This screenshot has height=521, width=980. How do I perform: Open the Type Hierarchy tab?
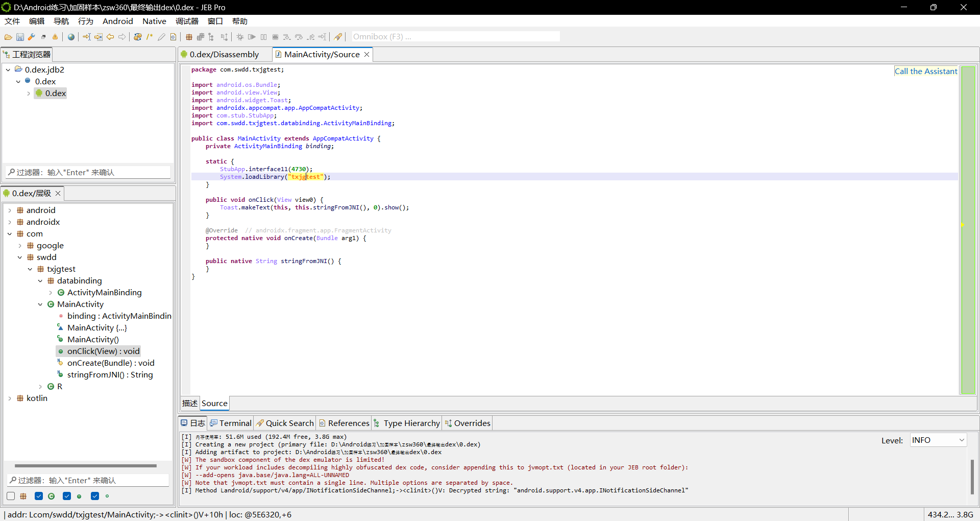407,423
